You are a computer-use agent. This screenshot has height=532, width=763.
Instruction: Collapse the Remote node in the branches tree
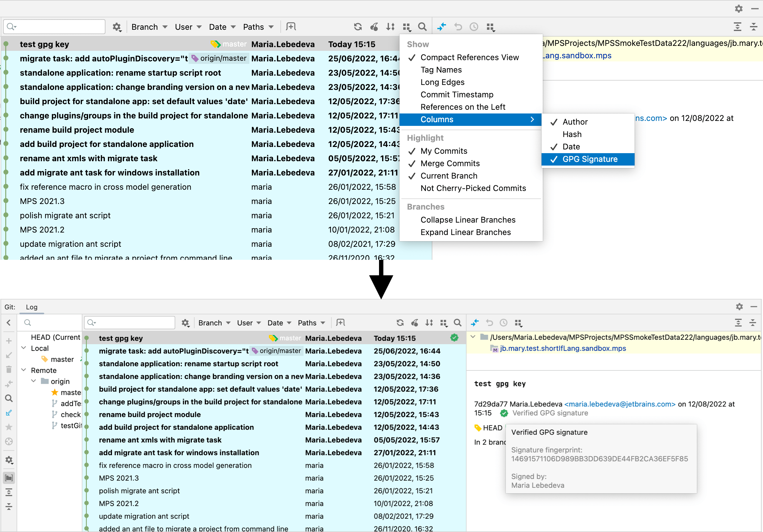coord(24,370)
